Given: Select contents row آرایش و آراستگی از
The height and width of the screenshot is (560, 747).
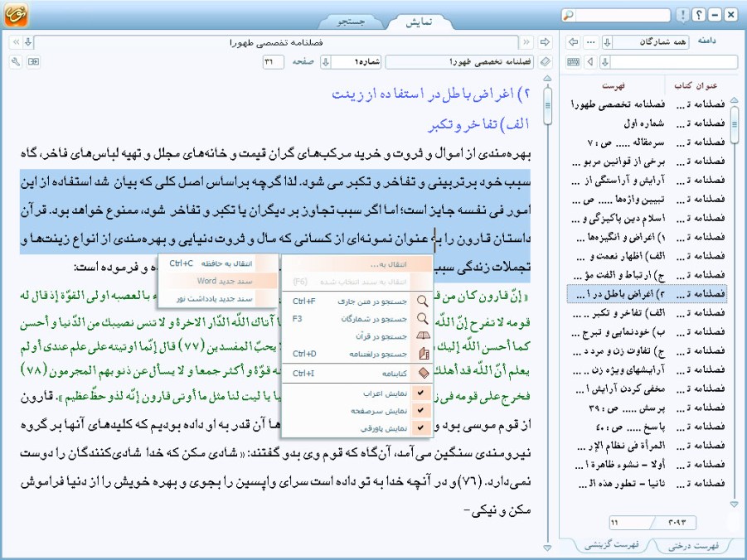Looking at the screenshot, I should pyautogui.click(x=647, y=180).
